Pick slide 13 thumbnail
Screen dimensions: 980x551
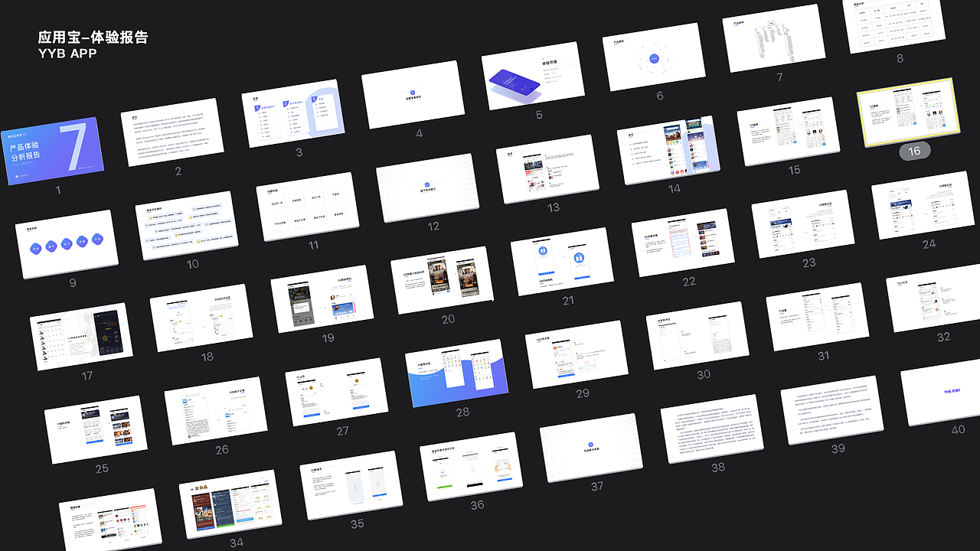coord(548,169)
